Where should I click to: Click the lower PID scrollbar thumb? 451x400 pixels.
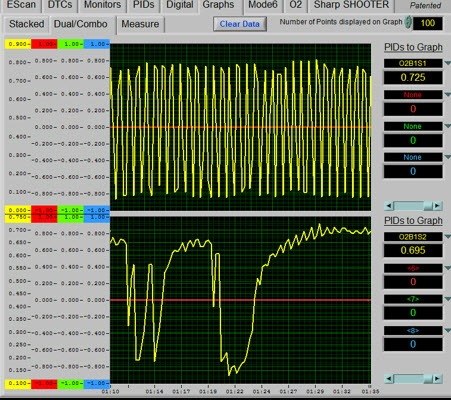pos(428,379)
